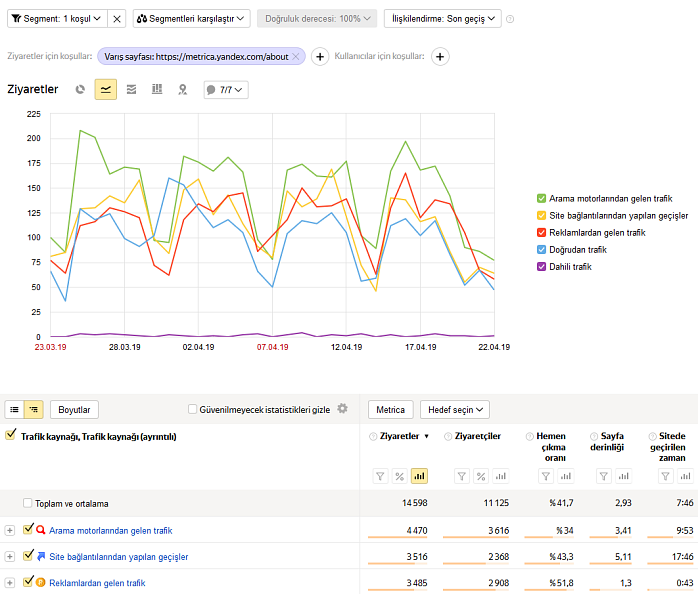The image size is (698, 594).
Task: Remove the Varış sayfası condition chip
Action: pyautogui.click(x=296, y=57)
